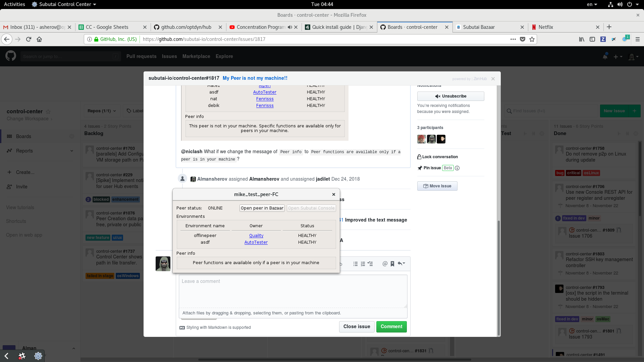Screen dimensions: 644x362
Task: Mute the Concentration Program tab audio
Action: tap(290, 27)
